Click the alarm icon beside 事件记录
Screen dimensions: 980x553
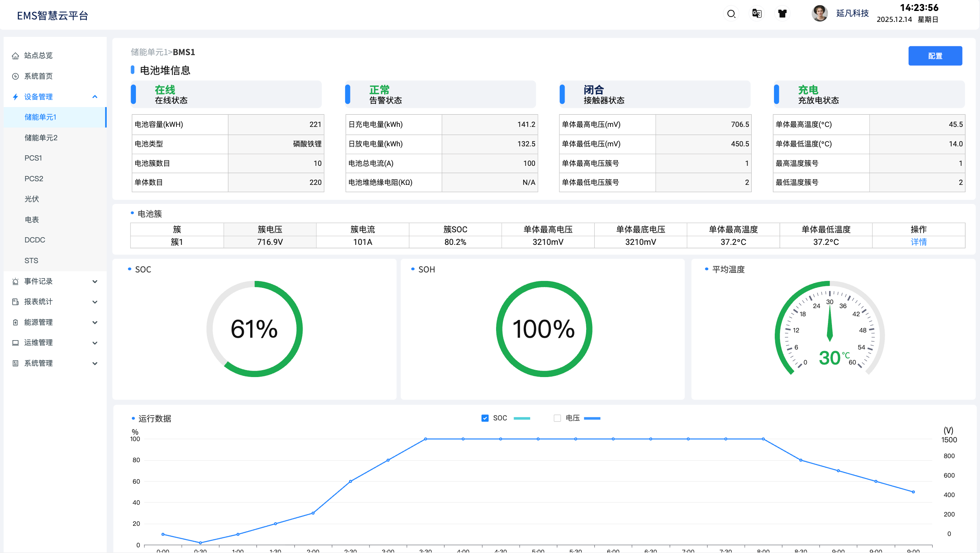(x=15, y=281)
